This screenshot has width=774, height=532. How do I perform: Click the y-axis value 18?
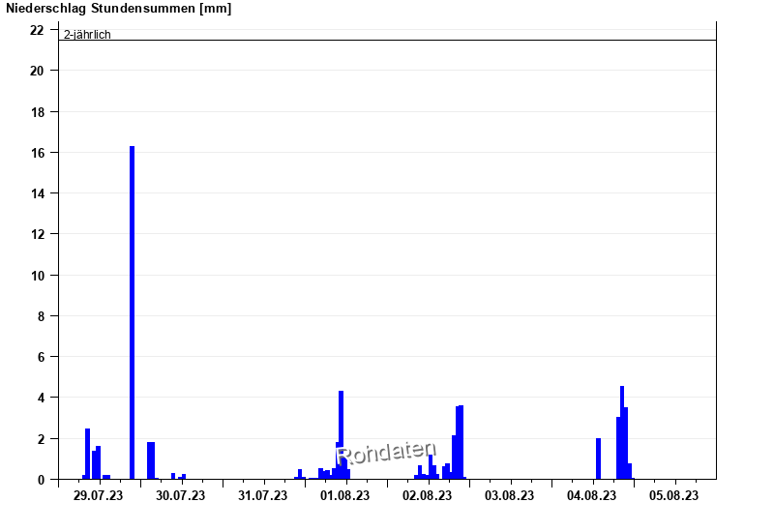(x=37, y=112)
